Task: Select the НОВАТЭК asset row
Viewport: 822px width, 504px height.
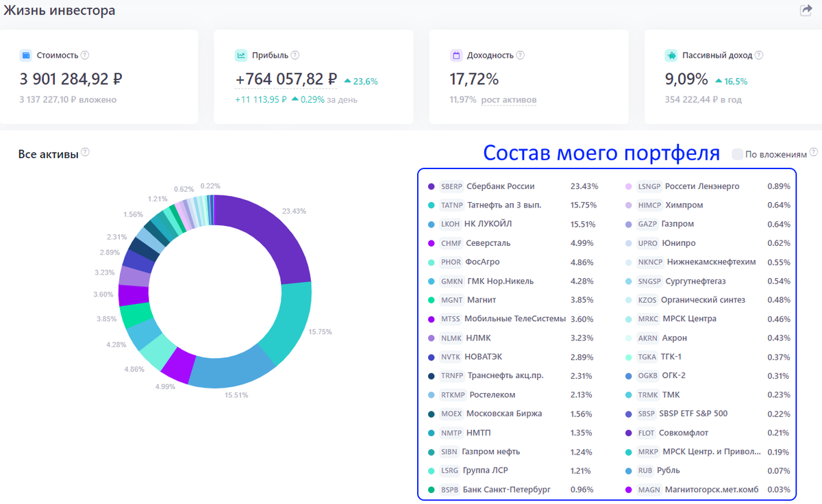Action: (x=512, y=357)
